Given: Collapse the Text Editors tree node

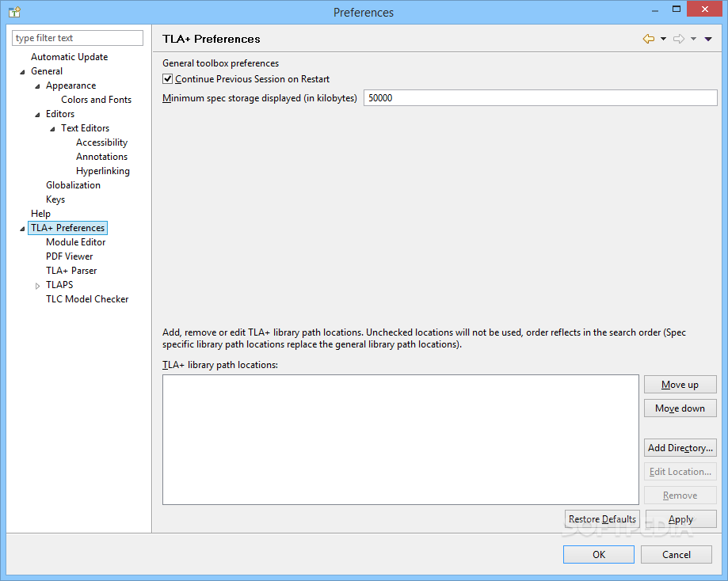Looking at the screenshot, I should click(52, 129).
